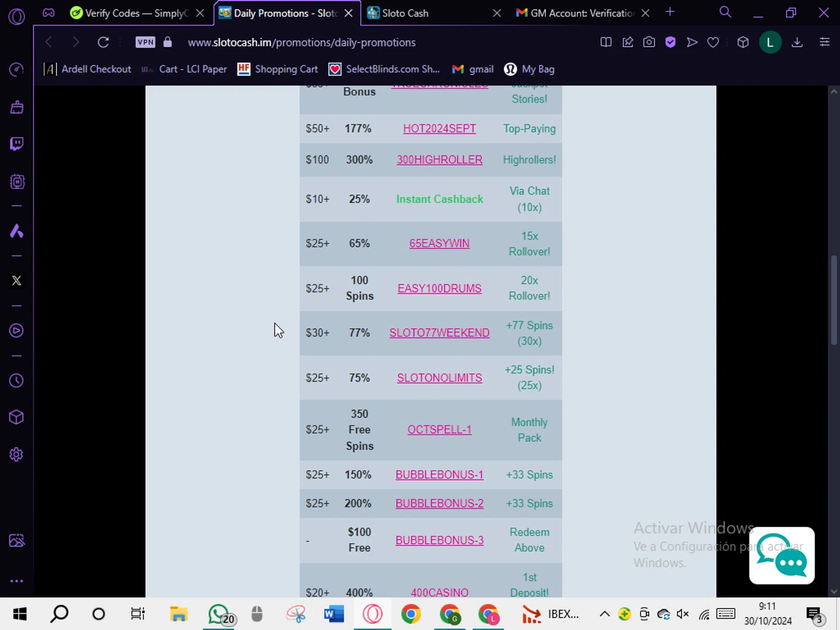Open gmail bookmark
Screen dimensions: 840x630
(473, 69)
